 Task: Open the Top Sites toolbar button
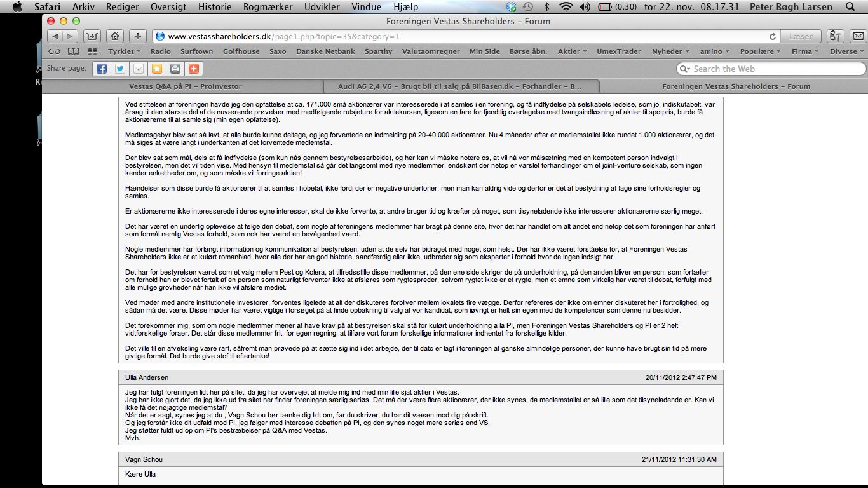(92, 36)
